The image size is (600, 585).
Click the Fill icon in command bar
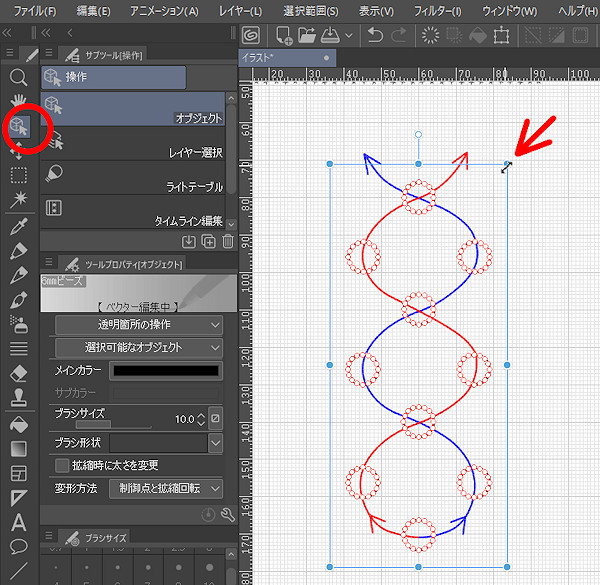(x=478, y=36)
